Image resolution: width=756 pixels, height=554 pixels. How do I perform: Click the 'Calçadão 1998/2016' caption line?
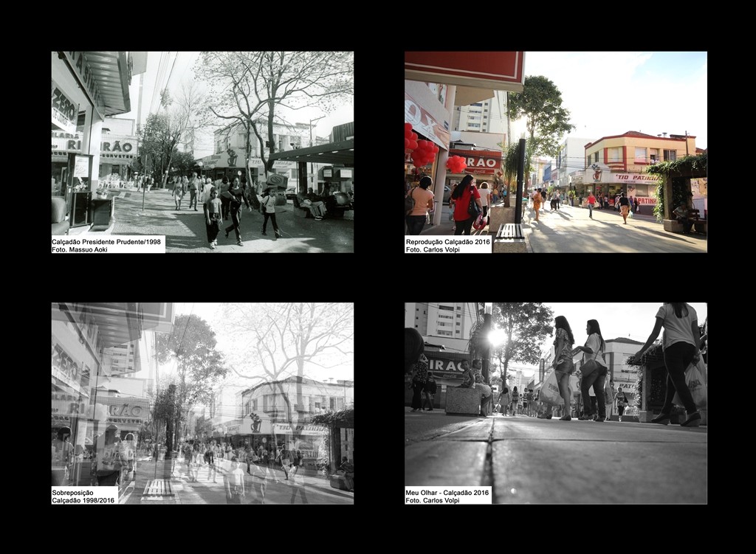[x=83, y=499]
